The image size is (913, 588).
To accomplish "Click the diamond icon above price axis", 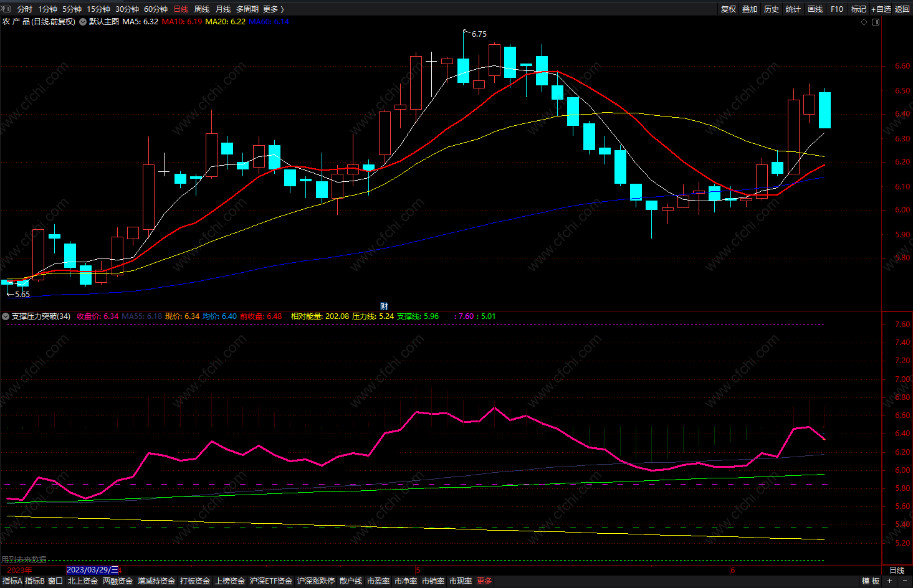I will tap(864, 22).
